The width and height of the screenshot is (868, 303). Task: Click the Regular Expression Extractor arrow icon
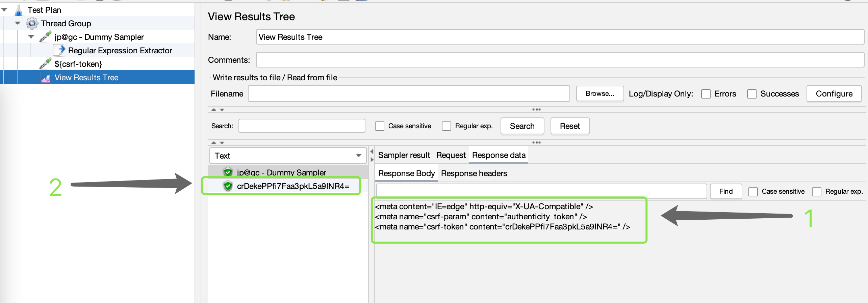coord(61,50)
